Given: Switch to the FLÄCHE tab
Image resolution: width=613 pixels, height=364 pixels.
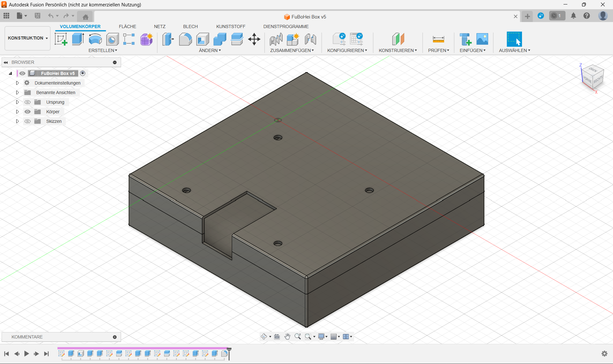Looking at the screenshot, I should [x=127, y=26].
